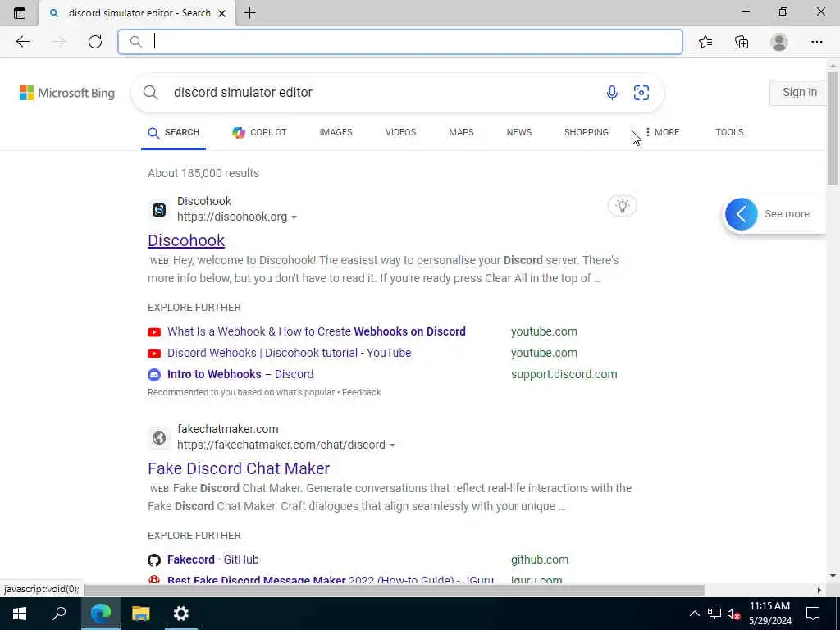
Task: Click the fakechatmaker globe favicon
Action: pos(159,438)
